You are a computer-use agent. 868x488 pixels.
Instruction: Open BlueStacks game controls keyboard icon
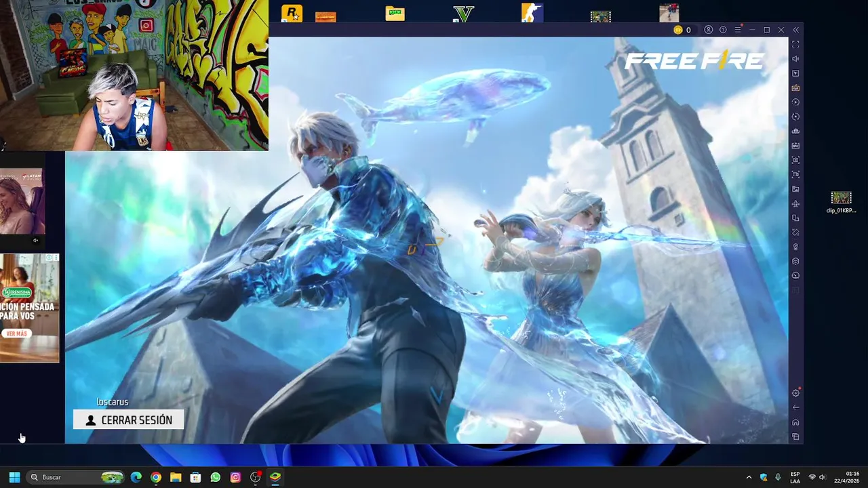tap(796, 87)
